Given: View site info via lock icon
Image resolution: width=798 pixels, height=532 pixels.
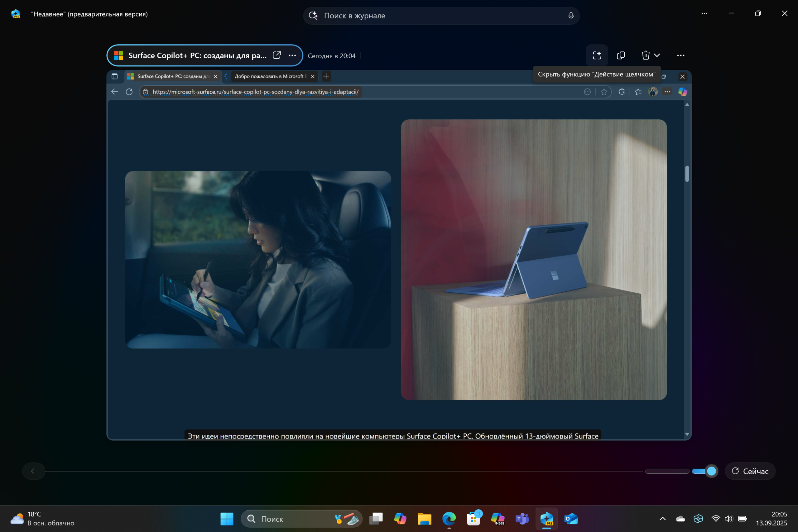Looking at the screenshot, I should point(146,92).
